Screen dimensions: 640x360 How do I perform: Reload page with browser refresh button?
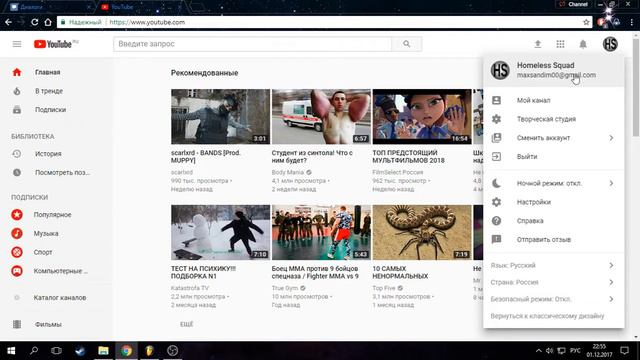click(34, 22)
